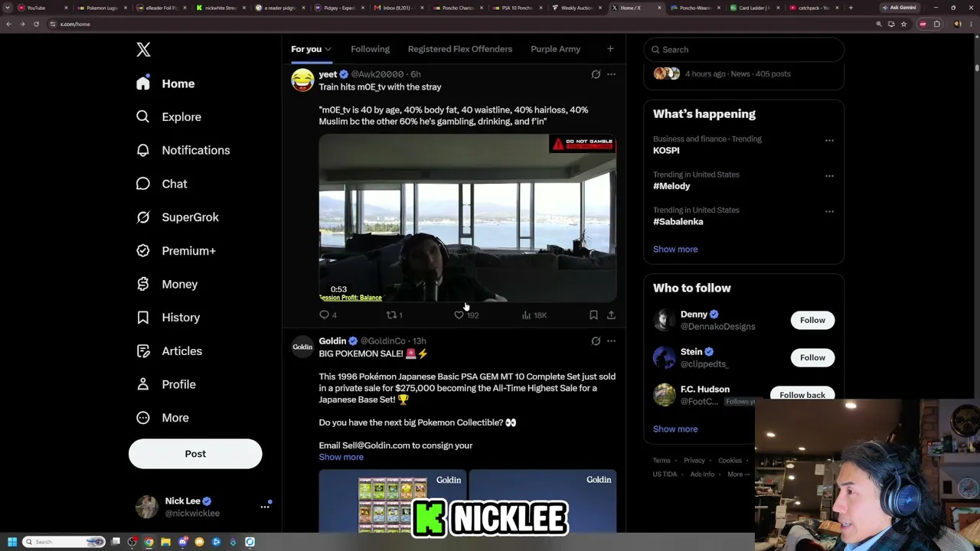This screenshot has width=980, height=551.
Task: Open Ask Gemini in the browser
Action: click(x=899, y=8)
